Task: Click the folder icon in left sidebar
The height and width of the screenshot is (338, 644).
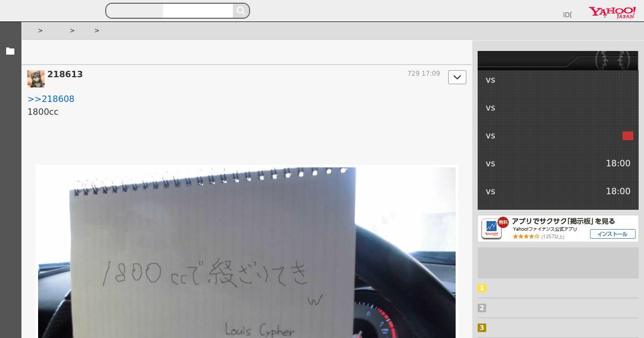Action: (x=10, y=52)
